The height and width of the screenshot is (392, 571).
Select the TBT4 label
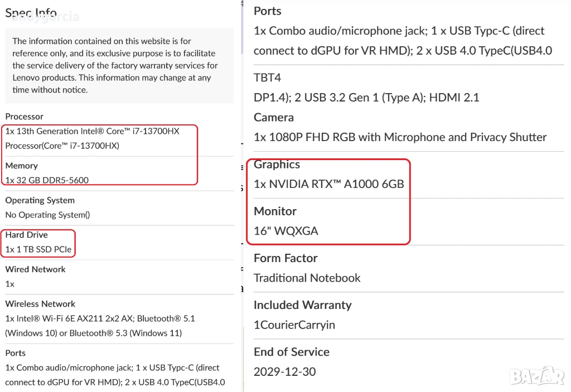(x=267, y=78)
